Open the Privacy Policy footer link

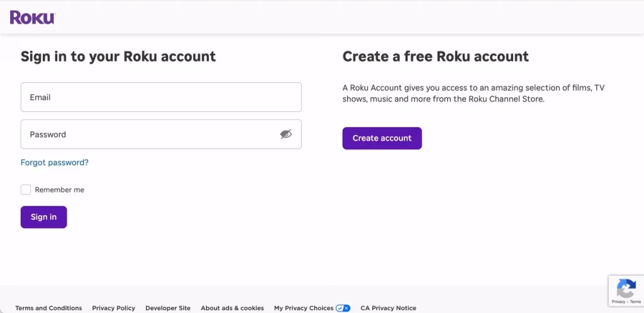point(113,308)
